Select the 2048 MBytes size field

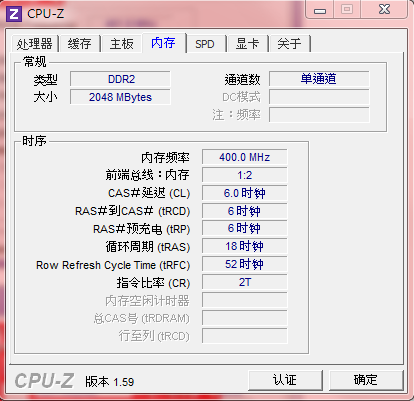pos(120,97)
